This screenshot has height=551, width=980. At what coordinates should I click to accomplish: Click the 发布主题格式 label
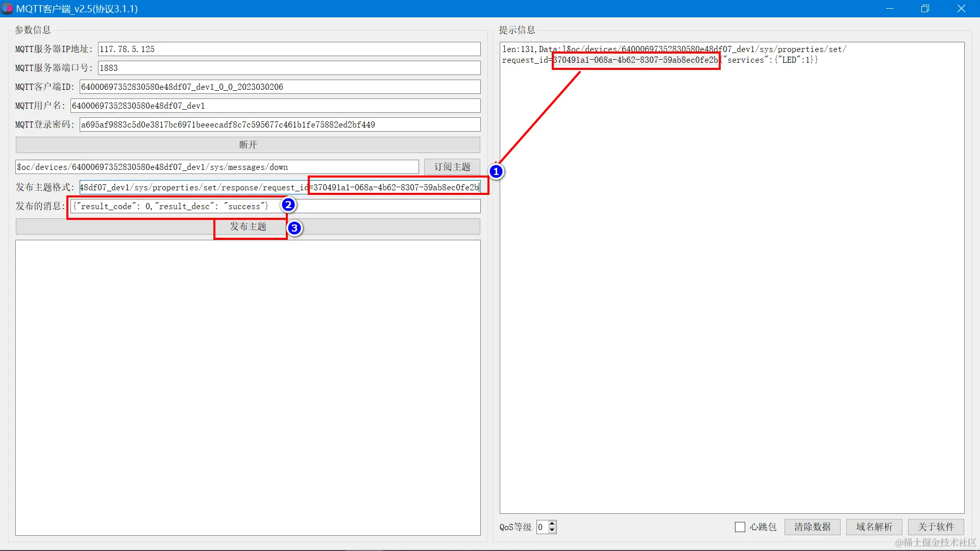[x=45, y=187]
